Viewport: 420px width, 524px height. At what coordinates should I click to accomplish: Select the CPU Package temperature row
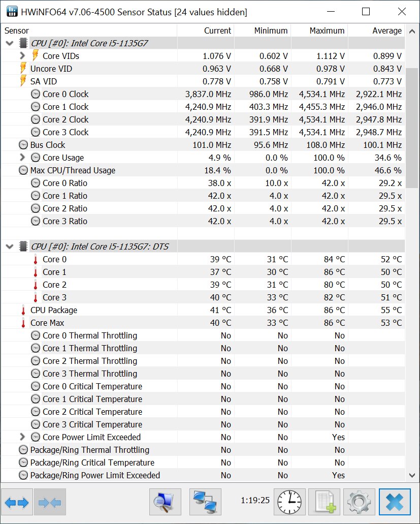click(54, 310)
